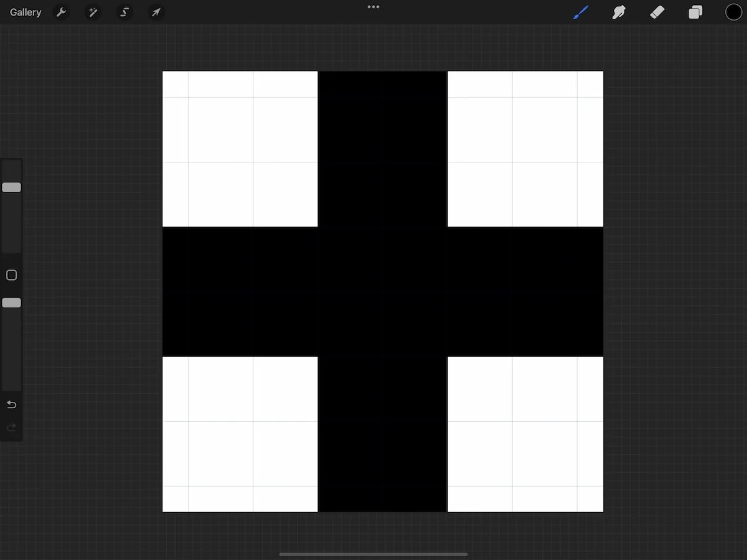Click the brush opacity slider handle
The height and width of the screenshot is (560, 747).
(11, 302)
